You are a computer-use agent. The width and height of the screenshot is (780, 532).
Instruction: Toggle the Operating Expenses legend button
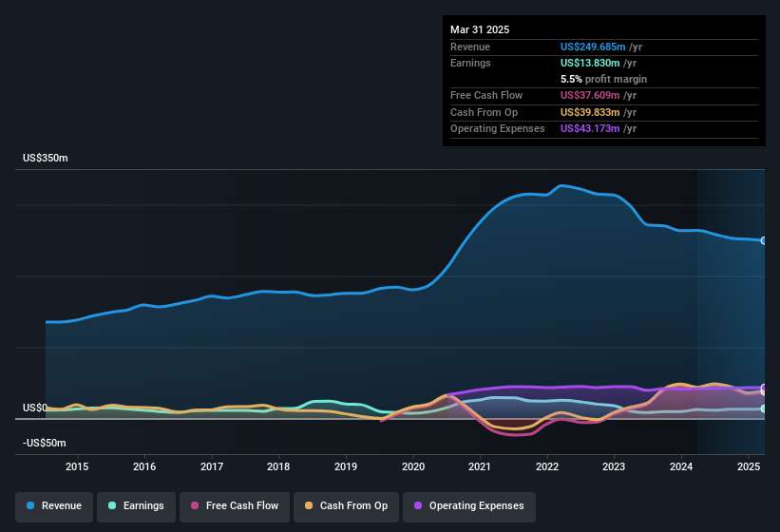(x=468, y=506)
